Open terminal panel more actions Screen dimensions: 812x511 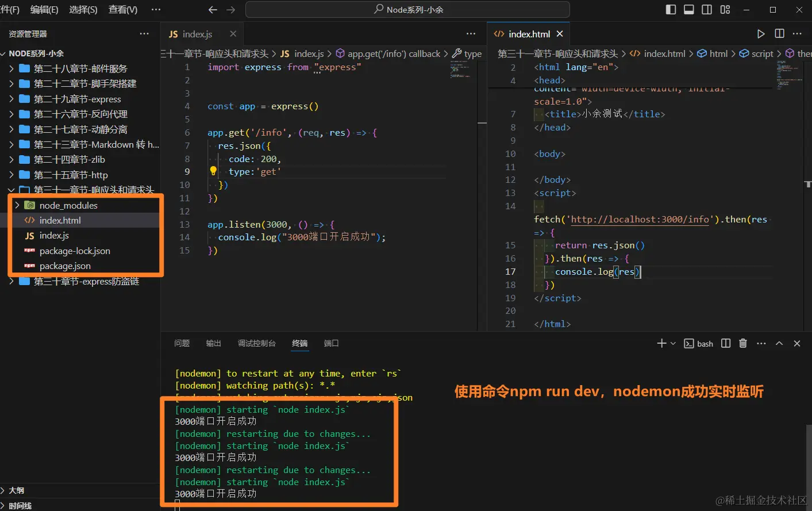click(x=761, y=343)
